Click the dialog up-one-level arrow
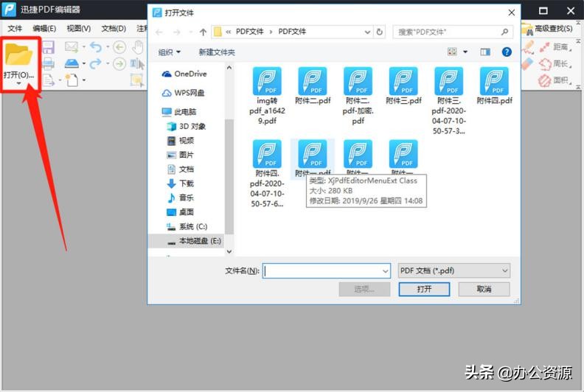The width and height of the screenshot is (584, 392). click(203, 32)
